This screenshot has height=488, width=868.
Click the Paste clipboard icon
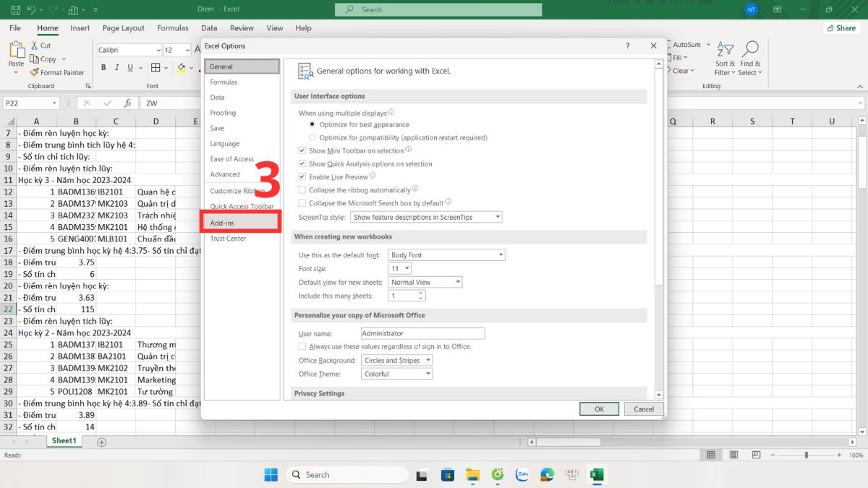pyautogui.click(x=16, y=50)
